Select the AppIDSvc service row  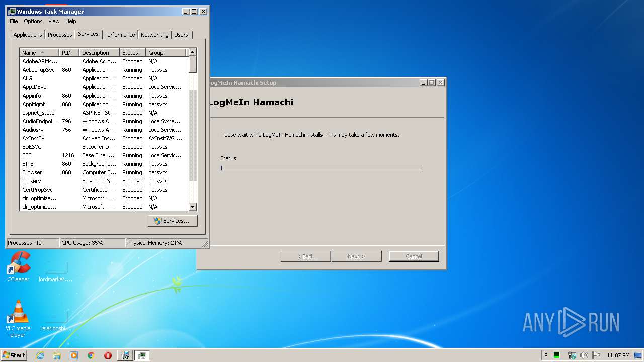pos(104,87)
